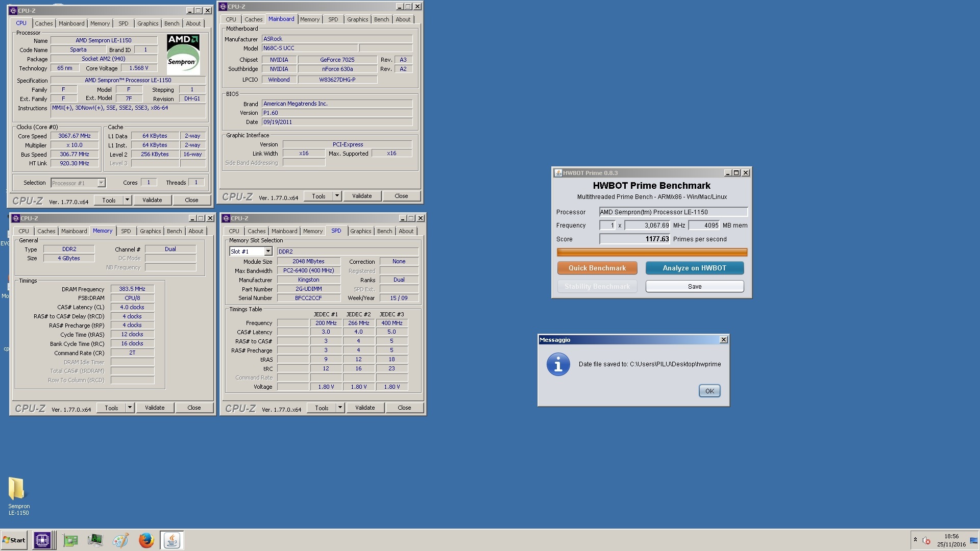Open Mainboard tab in SPD window
Viewport: 980px width, 551px height.
[x=284, y=231]
